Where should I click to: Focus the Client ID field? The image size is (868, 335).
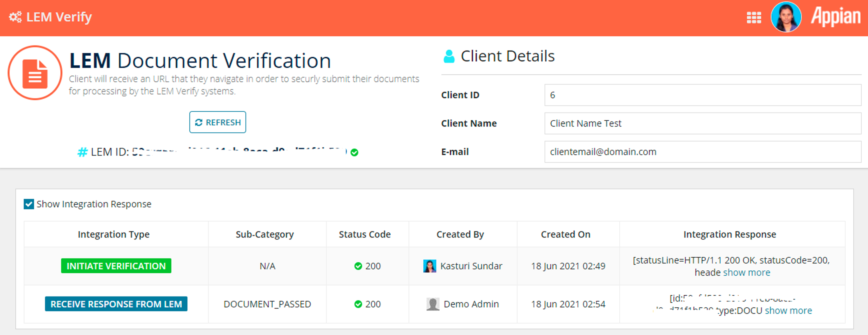click(x=703, y=95)
